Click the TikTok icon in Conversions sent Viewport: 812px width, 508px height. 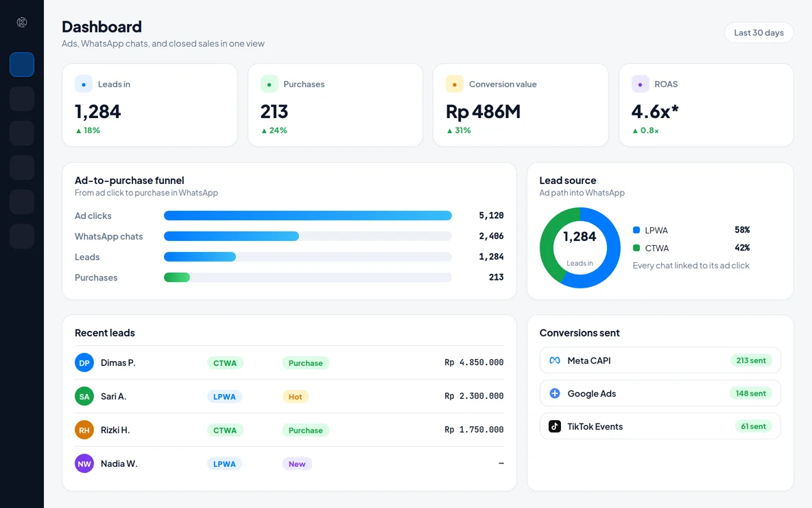[x=555, y=426]
